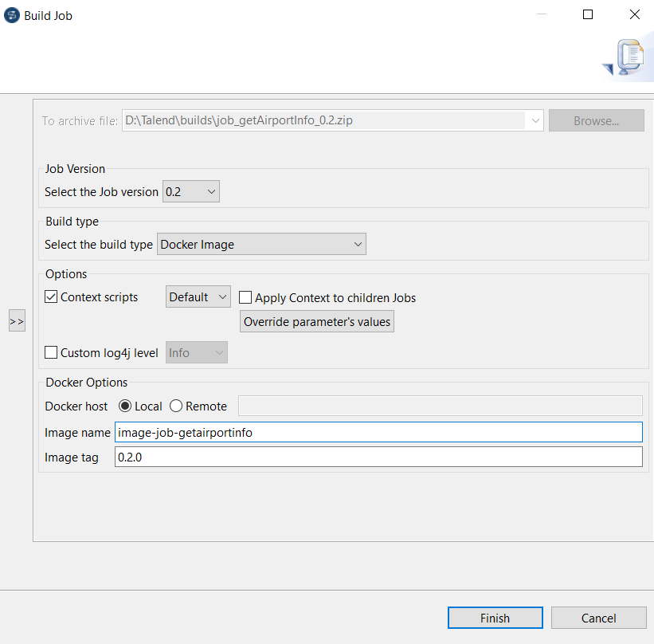654x644 pixels.
Task: Click the Image tag field showing 0.2.0
Action: pos(319,456)
